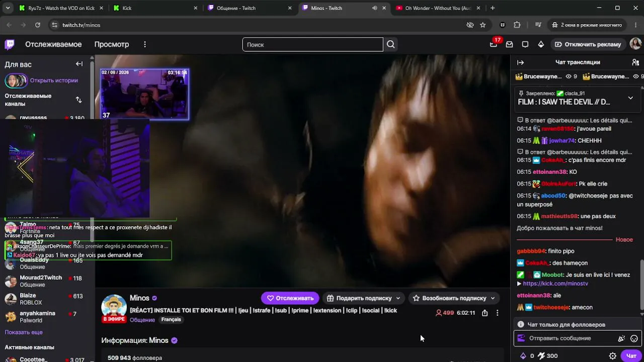The image size is (644, 362).
Task: Reload the page in the browser
Action: pos(38,25)
